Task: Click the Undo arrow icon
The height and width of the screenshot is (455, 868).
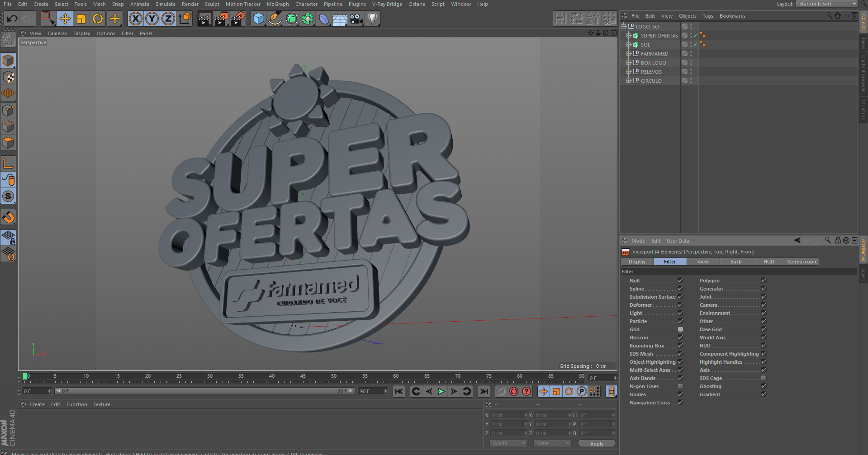Action: pos(12,19)
